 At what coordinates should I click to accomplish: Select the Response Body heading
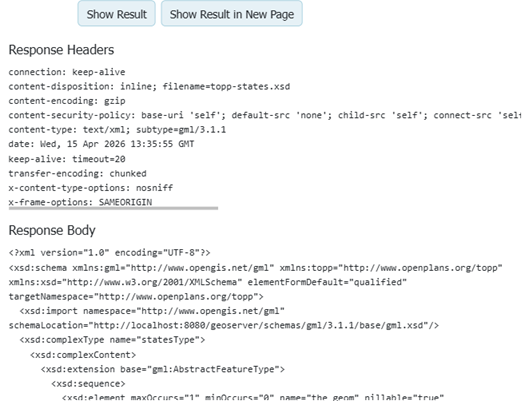[52, 230]
